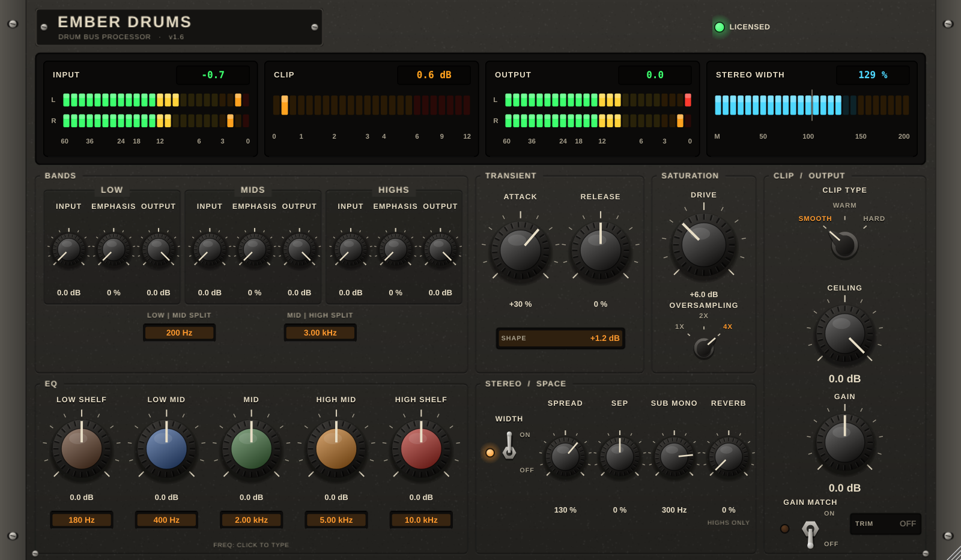Click the Low Shelf EQ knob

point(82,449)
